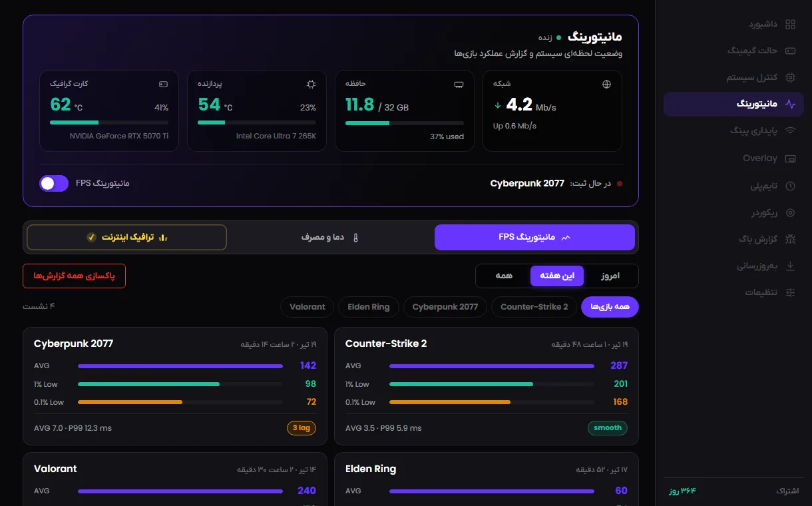
Task: Open the دما و مصرف tab
Action: point(331,237)
